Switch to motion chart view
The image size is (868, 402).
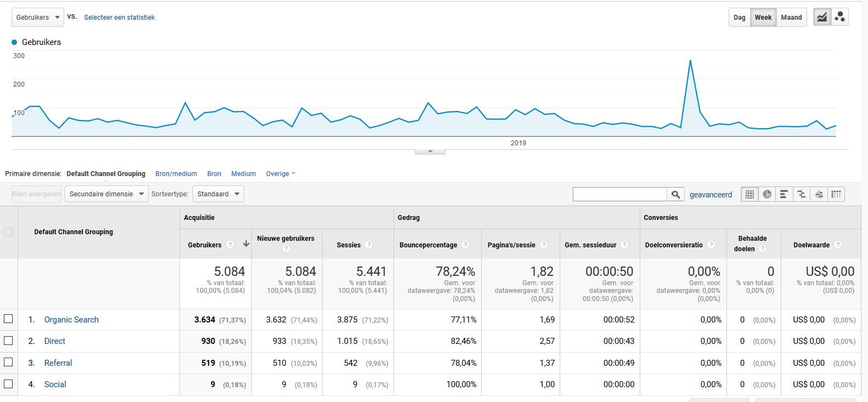(x=839, y=17)
